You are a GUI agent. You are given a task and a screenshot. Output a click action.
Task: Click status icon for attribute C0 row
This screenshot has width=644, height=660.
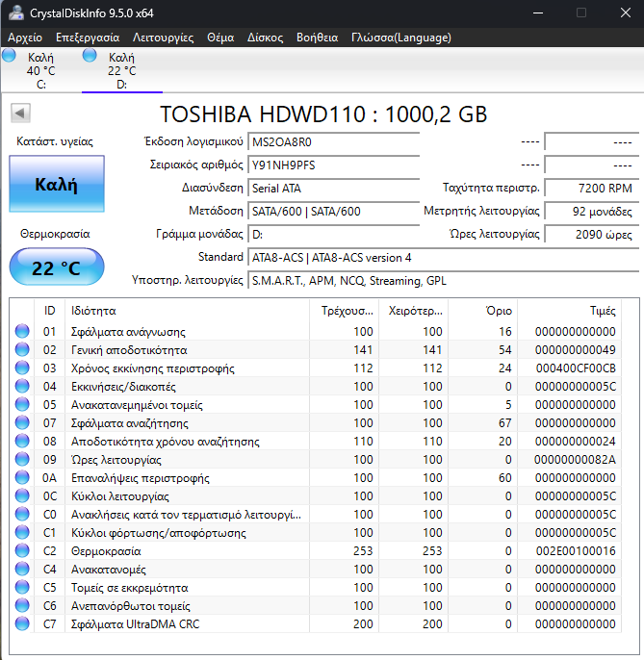coord(22,515)
